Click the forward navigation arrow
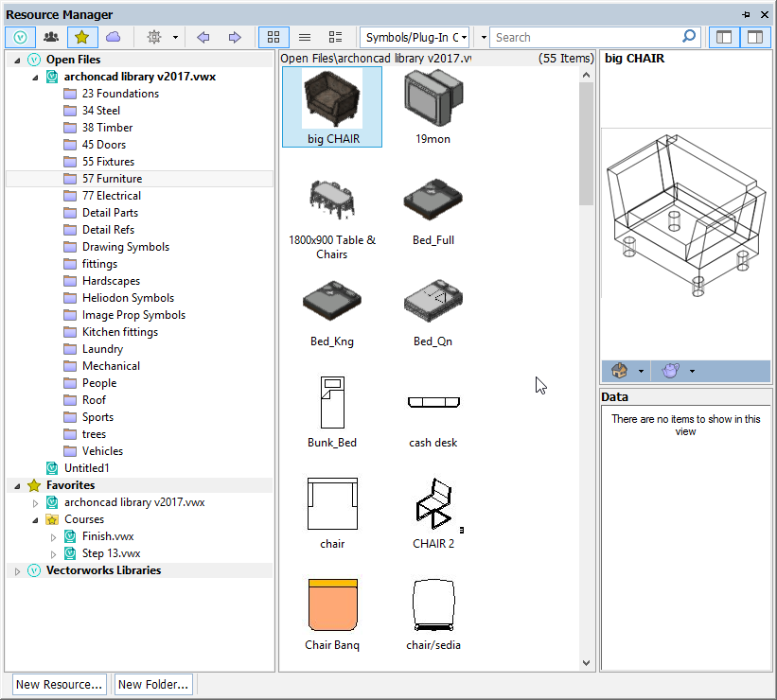Image resolution: width=777 pixels, height=700 pixels. pos(234,37)
